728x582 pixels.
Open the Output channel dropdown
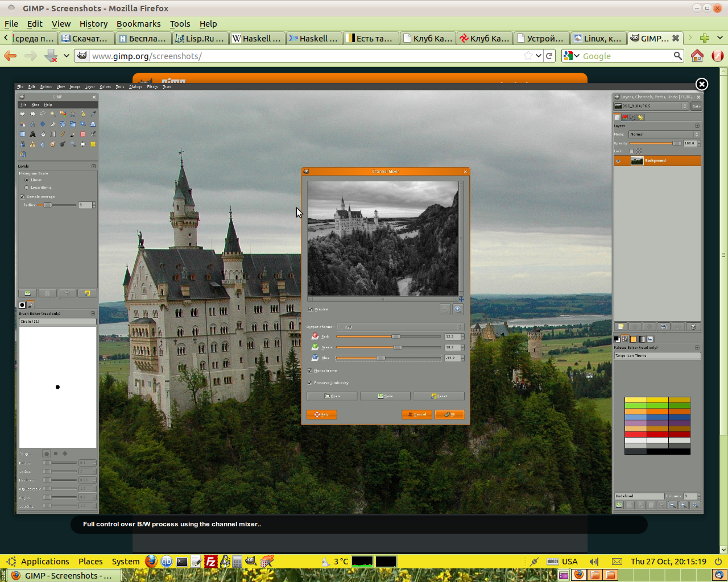click(400, 327)
